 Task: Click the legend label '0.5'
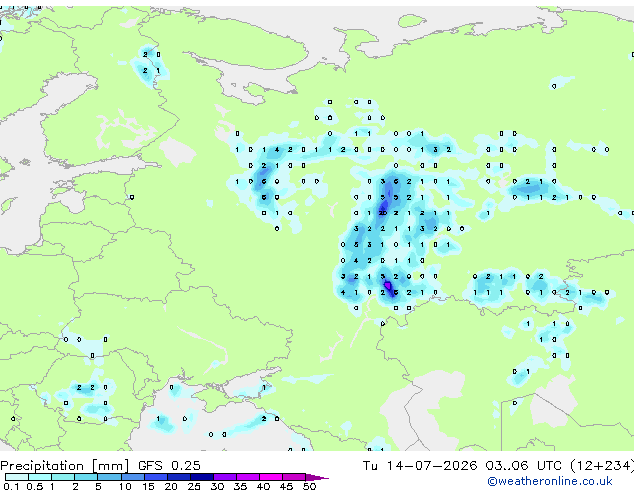click(x=35, y=486)
